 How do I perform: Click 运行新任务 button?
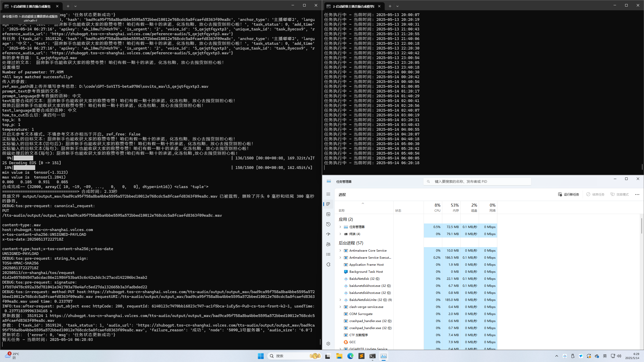point(569,194)
